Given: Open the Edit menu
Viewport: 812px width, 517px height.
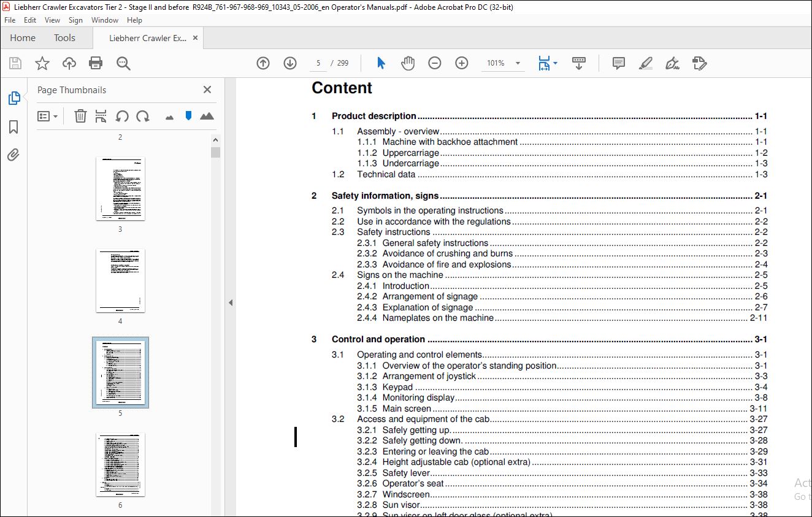Looking at the screenshot, I should 30,20.
